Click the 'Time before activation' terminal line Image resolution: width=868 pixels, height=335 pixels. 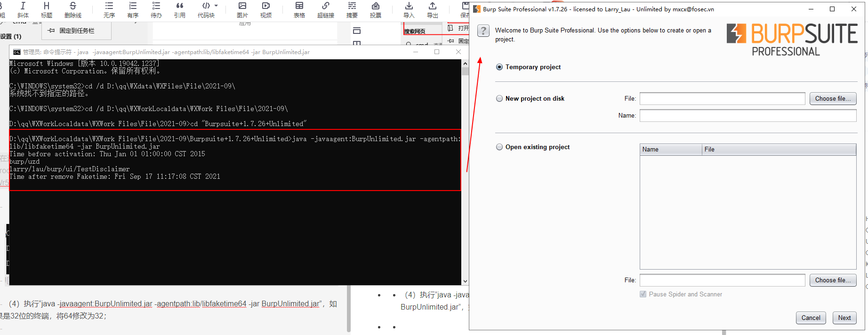[x=107, y=154]
